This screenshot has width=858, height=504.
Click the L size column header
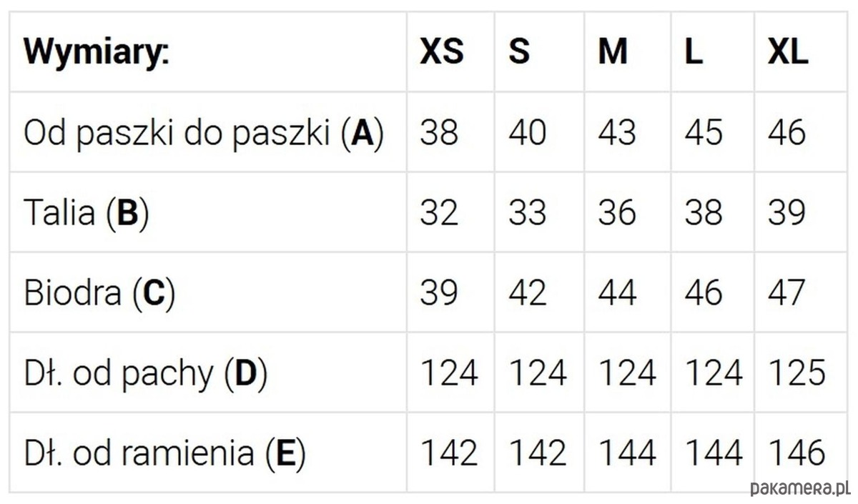tap(694, 52)
